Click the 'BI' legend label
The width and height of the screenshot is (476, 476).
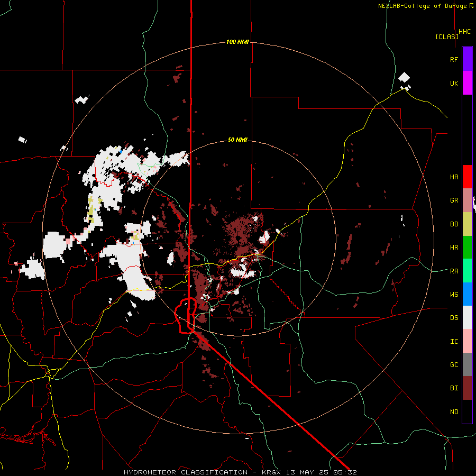(454, 388)
